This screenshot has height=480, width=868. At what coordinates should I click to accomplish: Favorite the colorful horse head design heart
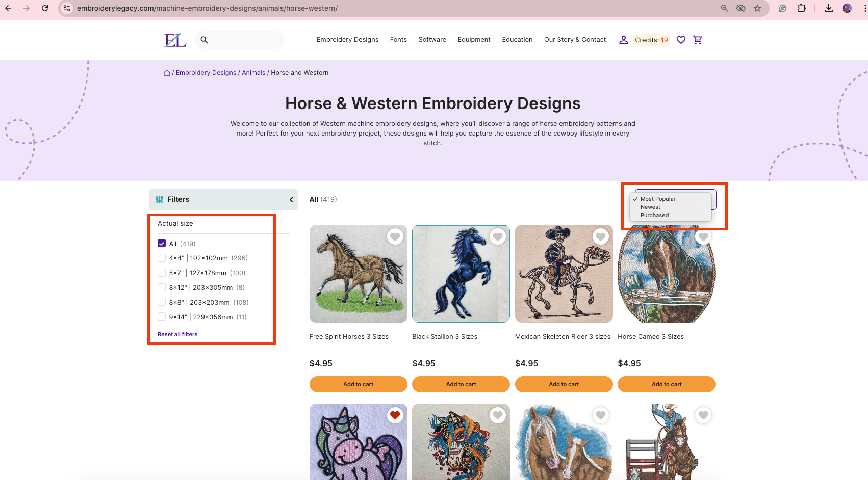[498, 415]
